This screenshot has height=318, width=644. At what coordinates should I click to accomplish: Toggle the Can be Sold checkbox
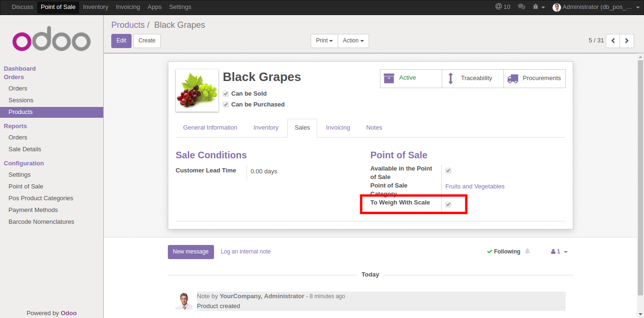pos(226,94)
